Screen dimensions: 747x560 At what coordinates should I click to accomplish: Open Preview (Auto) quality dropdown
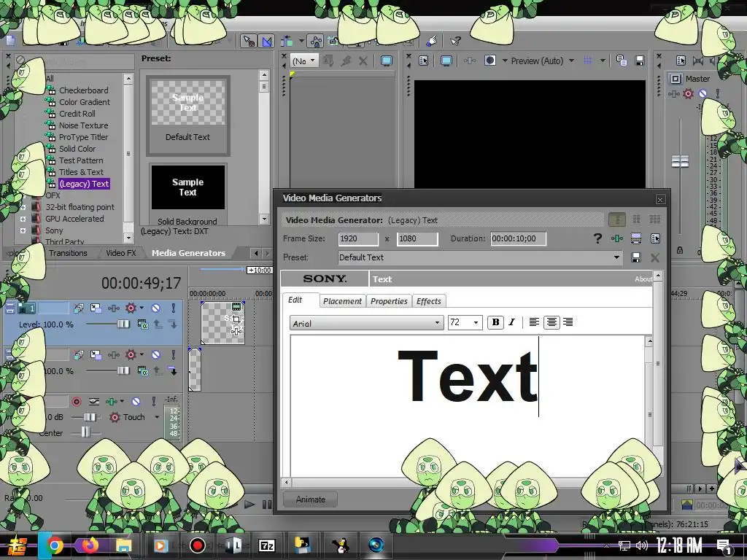pos(570,61)
